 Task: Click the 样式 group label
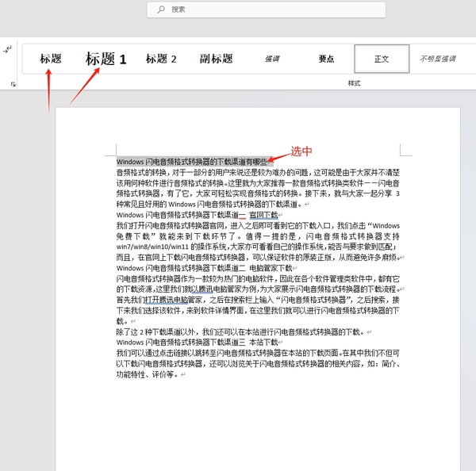coord(354,83)
